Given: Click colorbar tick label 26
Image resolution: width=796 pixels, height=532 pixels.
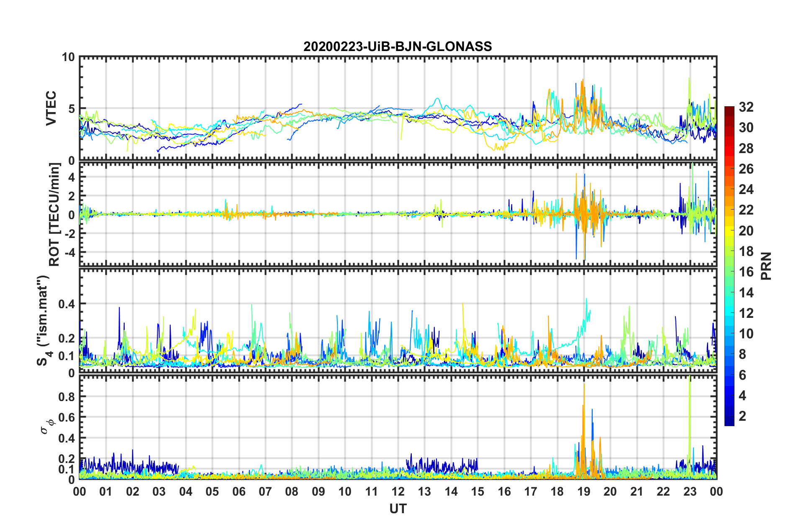Looking at the screenshot, I should pos(746,169).
